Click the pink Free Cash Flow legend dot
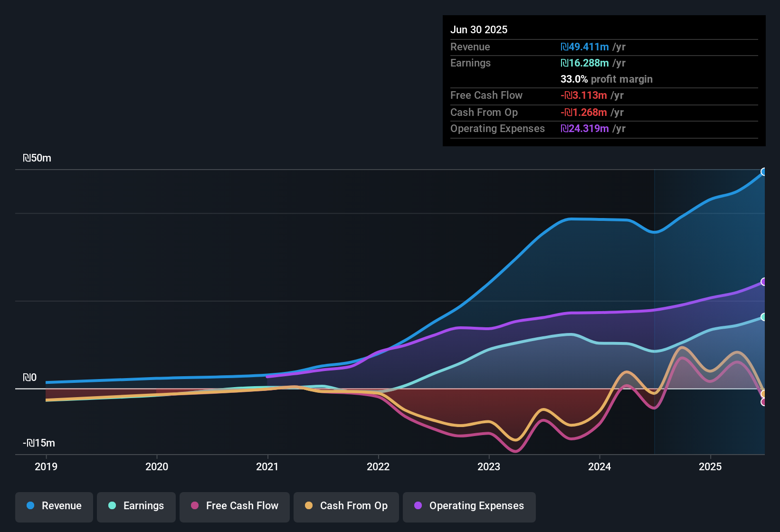Image resolution: width=780 pixels, height=532 pixels. point(194,506)
